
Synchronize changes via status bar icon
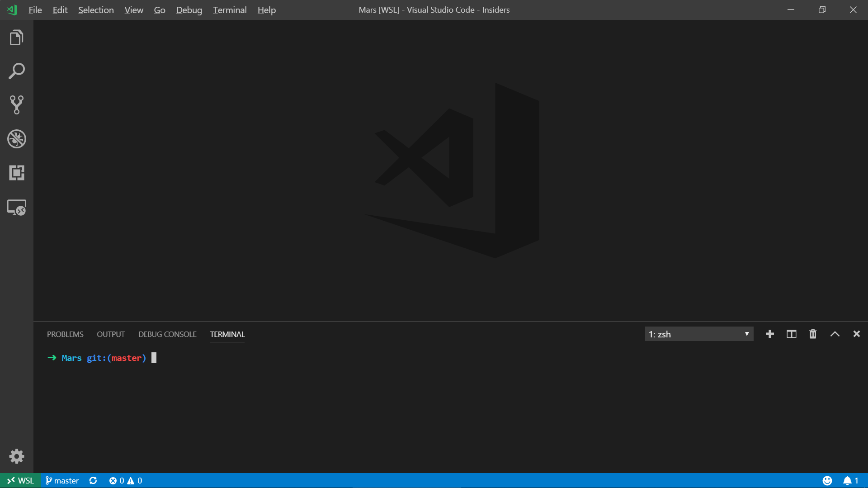point(93,480)
